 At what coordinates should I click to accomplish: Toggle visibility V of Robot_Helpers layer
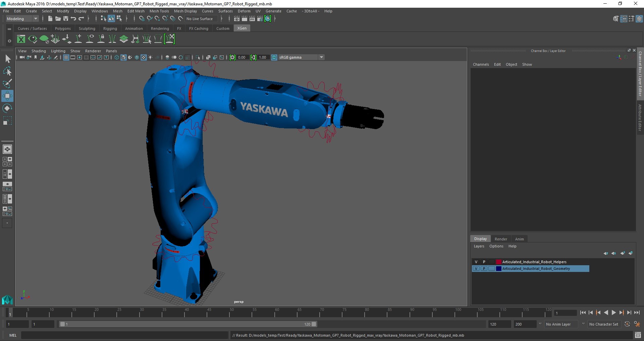[x=476, y=262]
